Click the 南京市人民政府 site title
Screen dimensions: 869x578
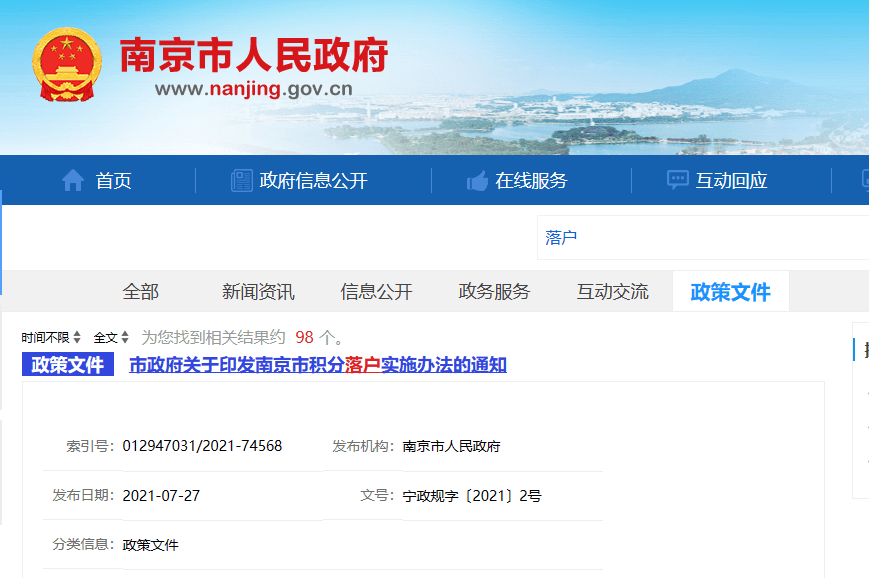pyautogui.click(x=254, y=55)
